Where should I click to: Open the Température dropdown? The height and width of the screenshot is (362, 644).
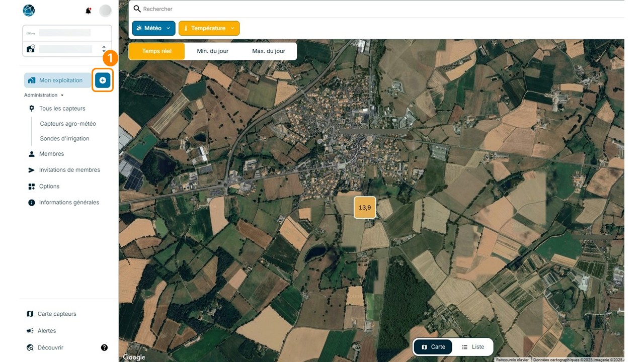click(x=209, y=28)
